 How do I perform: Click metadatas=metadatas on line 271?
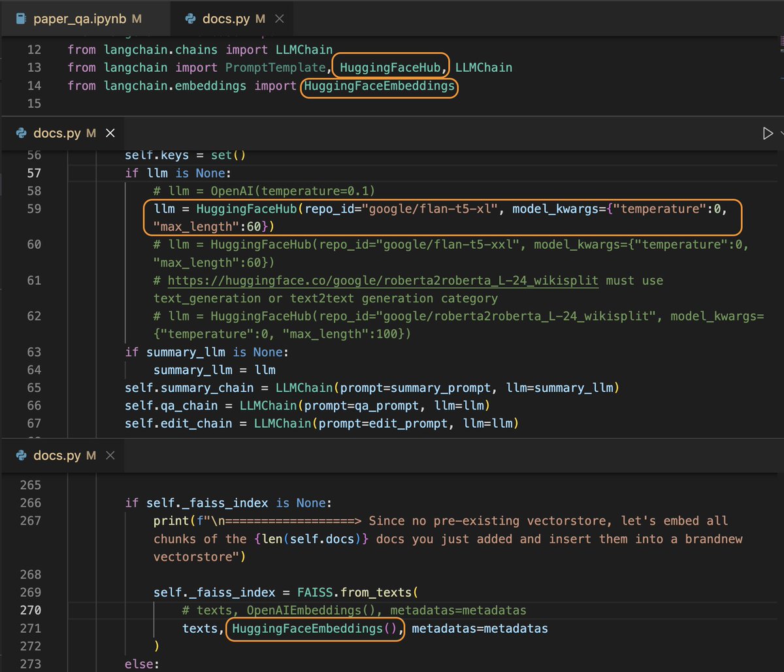pyautogui.click(x=480, y=628)
